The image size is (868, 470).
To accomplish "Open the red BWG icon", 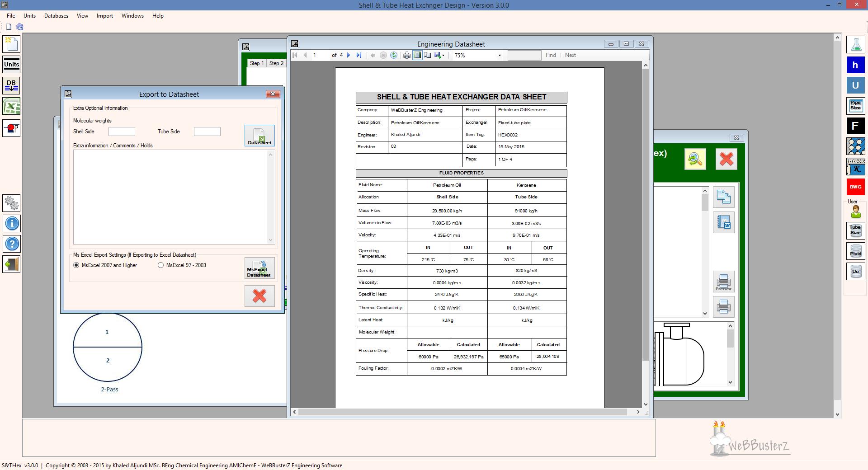I will (855, 187).
